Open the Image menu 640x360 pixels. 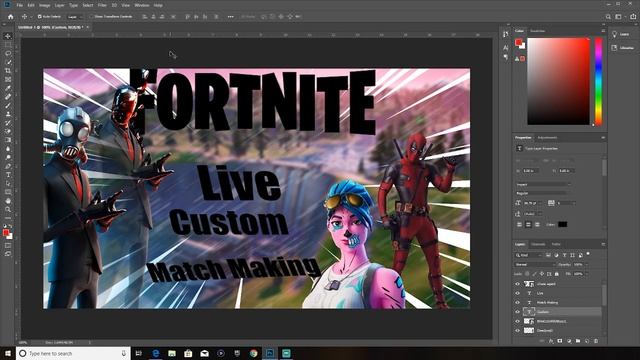(44, 5)
